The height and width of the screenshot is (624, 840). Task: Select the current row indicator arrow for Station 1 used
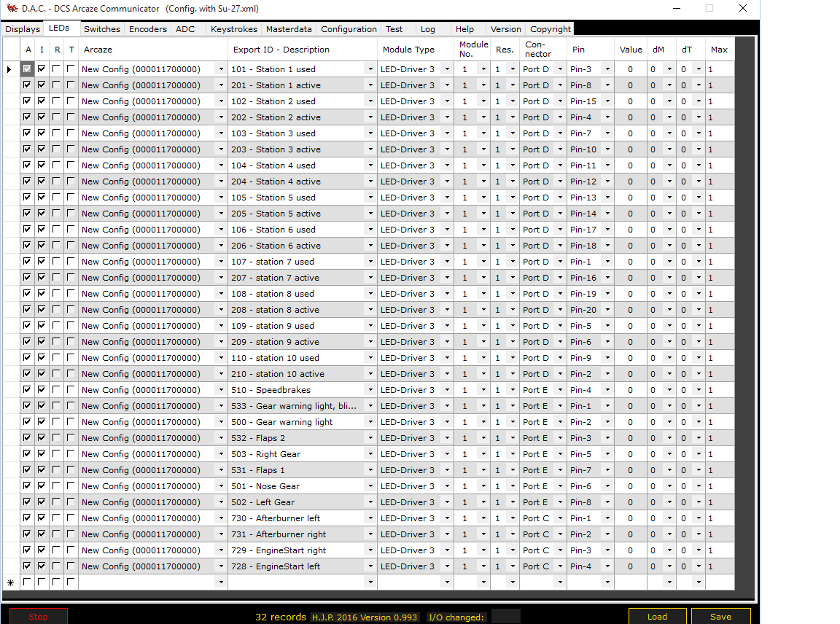point(9,69)
